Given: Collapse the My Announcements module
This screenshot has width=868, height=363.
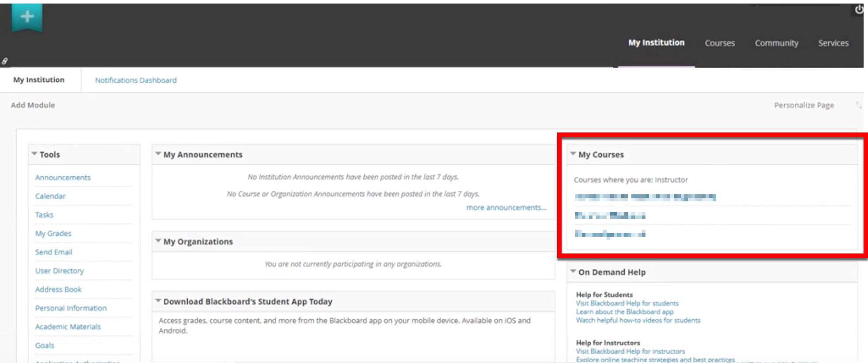Looking at the screenshot, I should coord(158,154).
